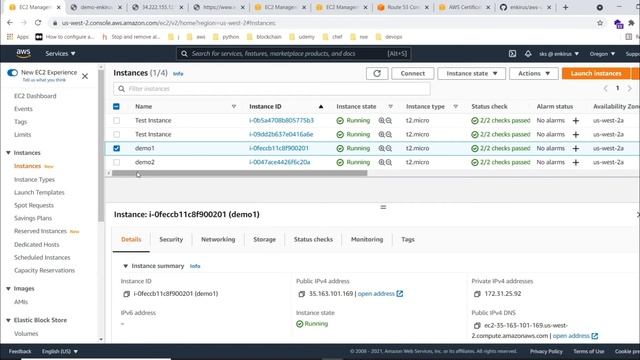This screenshot has height=360, width=640.
Task: Copy the Private IPv4 address
Action: click(x=477, y=294)
